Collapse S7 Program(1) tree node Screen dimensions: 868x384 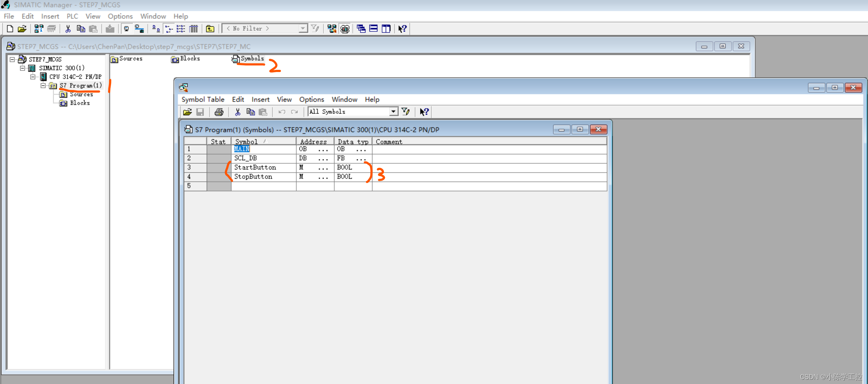[43, 86]
